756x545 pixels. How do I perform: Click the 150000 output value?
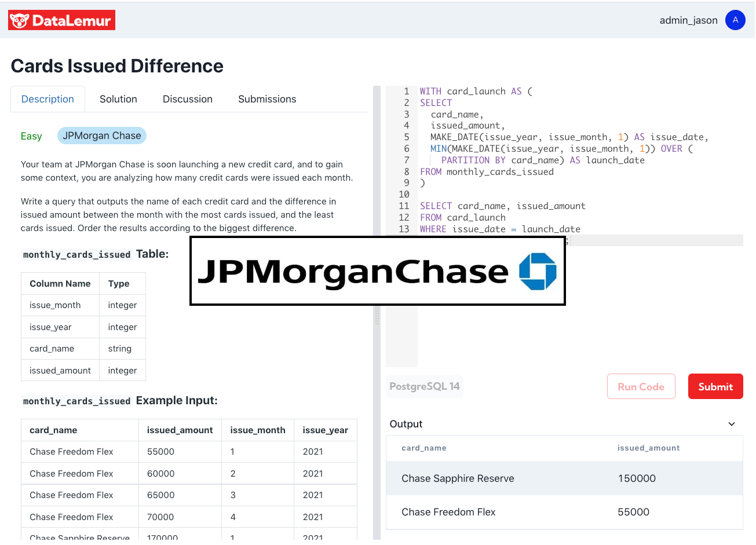pos(637,478)
